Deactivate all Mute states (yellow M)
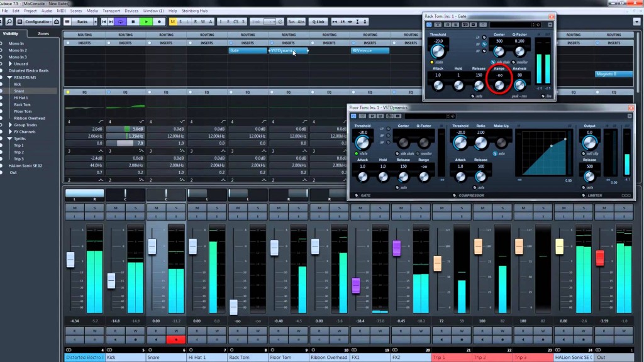 pyautogui.click(x=173, y=22)
